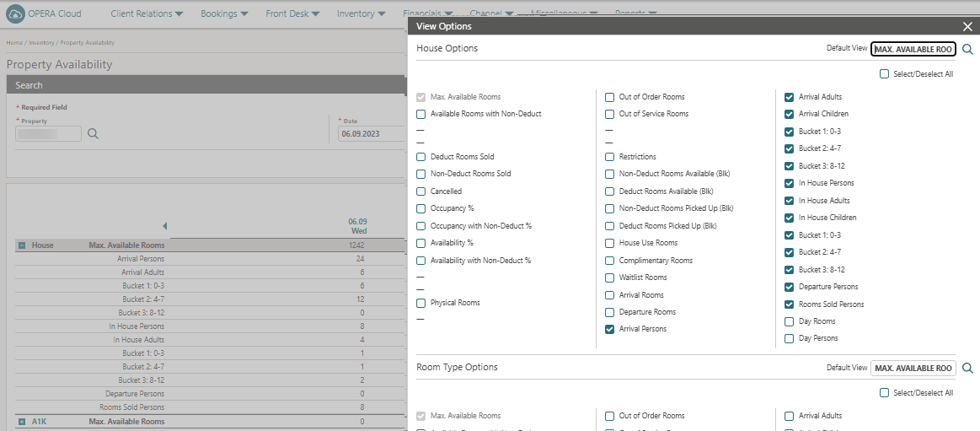This screenshot has height=431, width=980.
Task: Check the Arrival Rooms option
Action: (609, 294)
